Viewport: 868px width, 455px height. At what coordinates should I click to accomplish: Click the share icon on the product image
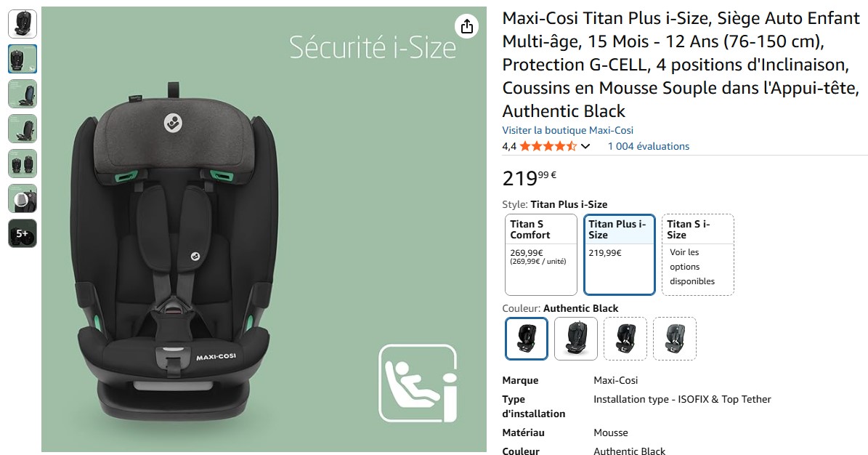point(466,27)
